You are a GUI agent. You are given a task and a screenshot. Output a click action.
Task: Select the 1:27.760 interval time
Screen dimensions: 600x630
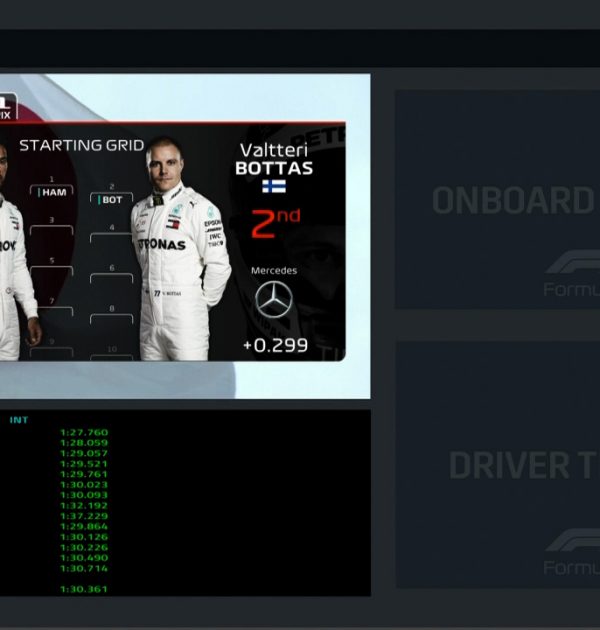(84, 433)
